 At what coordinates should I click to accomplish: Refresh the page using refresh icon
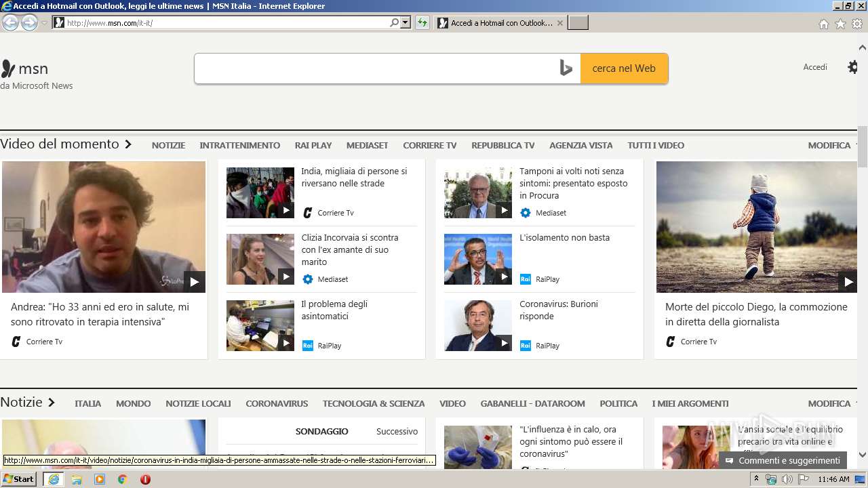point(422,22)
